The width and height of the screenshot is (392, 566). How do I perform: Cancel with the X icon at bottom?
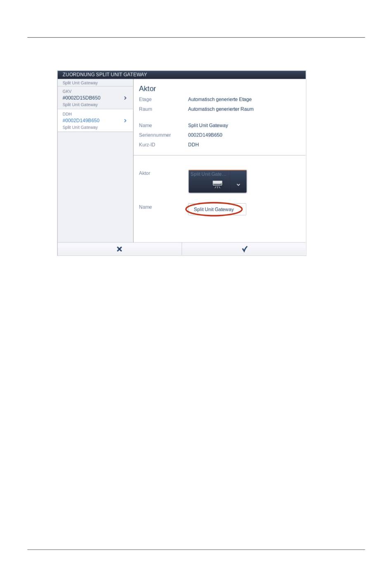tap(119, 249)
